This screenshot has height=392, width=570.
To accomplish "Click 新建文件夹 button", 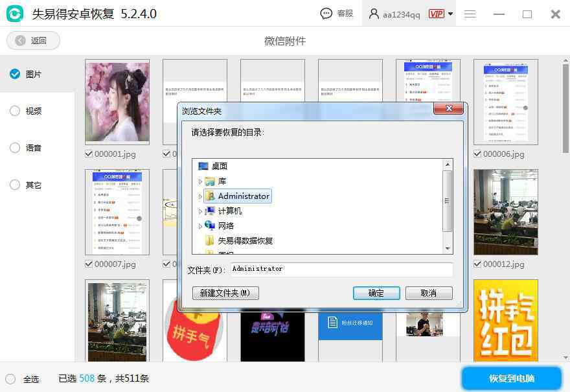I will (x=225, y=293).
